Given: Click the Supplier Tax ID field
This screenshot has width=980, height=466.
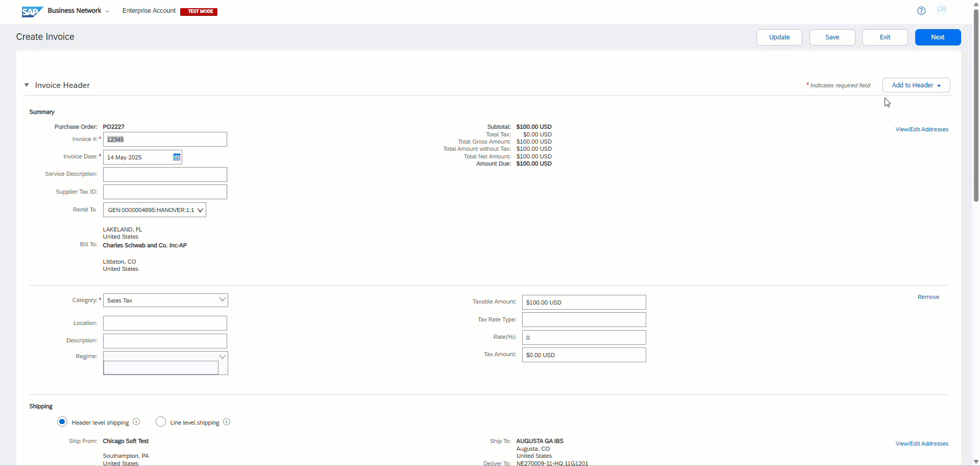Looking at the screenshot, I should pyautogui.click(x=165, y=192).
